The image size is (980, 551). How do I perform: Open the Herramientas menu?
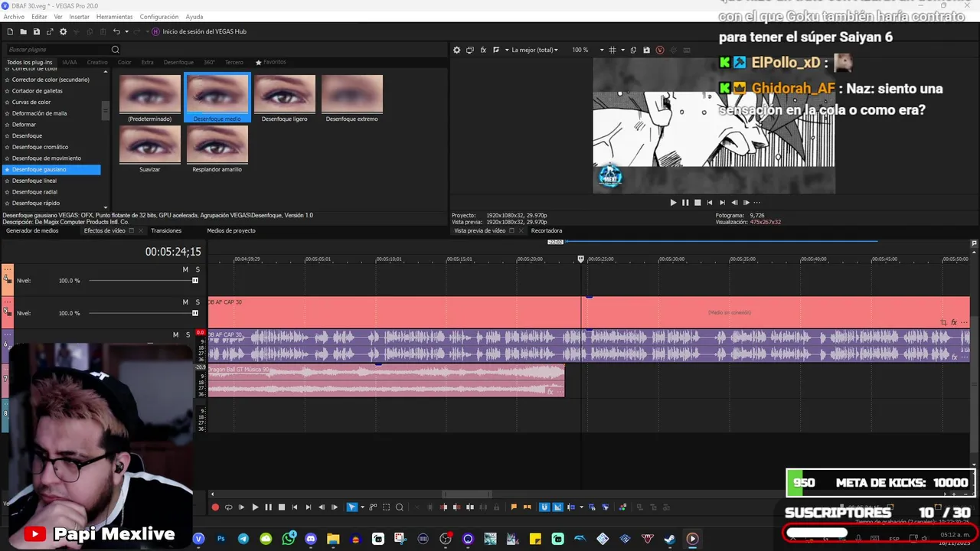click(x=114, y=17)
